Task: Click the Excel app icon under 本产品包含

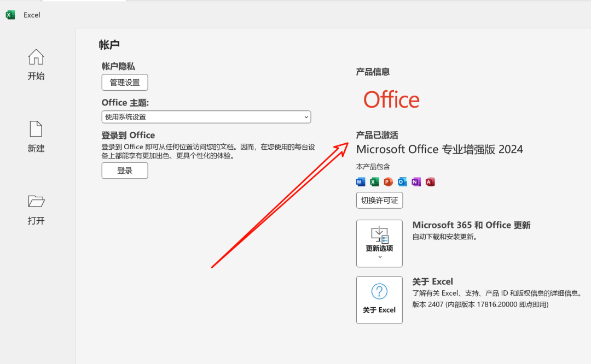Action: coord(374,182)
